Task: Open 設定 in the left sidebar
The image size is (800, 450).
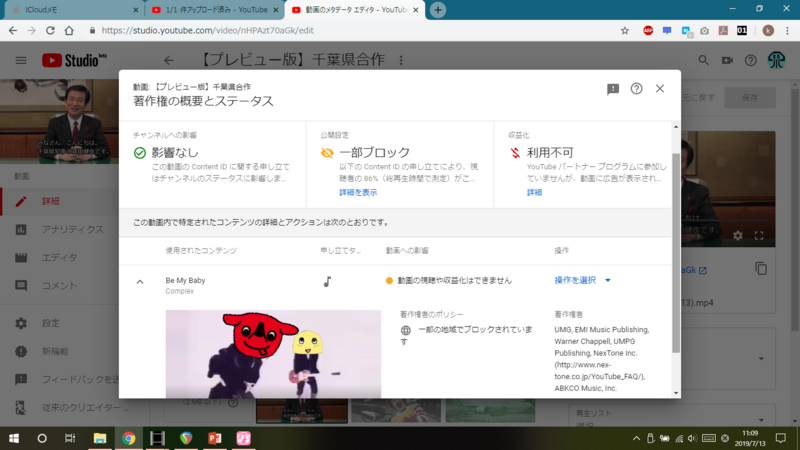Action: [x=60, y=323]
